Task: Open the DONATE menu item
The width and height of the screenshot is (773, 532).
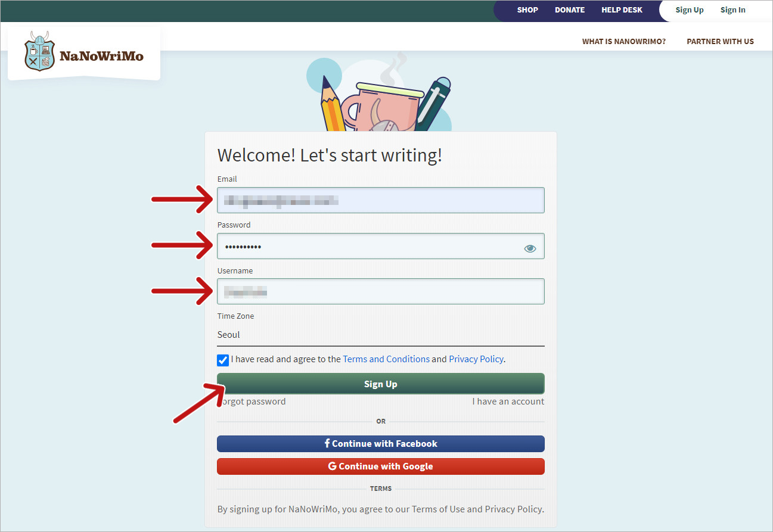Action: point(570,10)
